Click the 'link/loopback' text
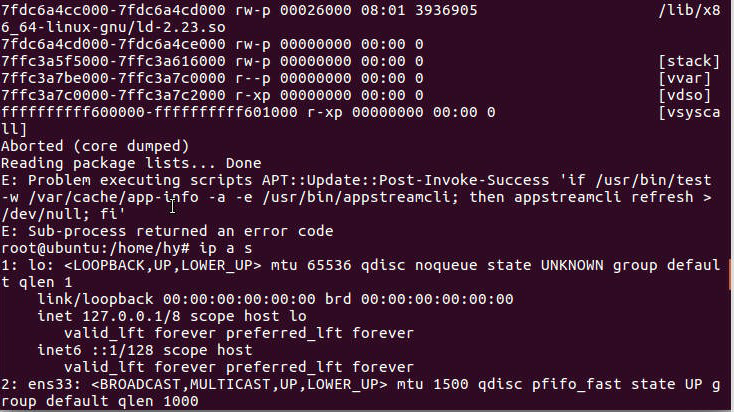Image resolution: width=734 pixels, height=412 pixels. [x=95, y=299]
